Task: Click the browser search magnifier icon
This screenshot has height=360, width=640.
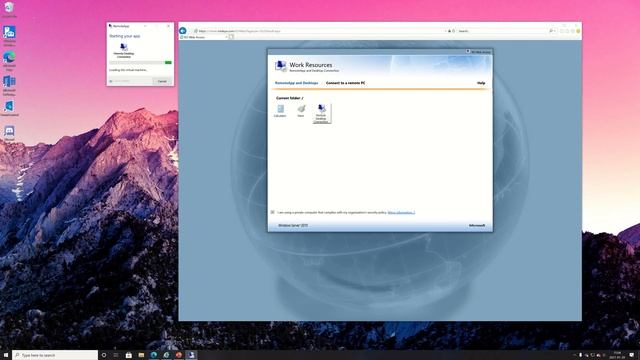Action: [x=551, y=31]
